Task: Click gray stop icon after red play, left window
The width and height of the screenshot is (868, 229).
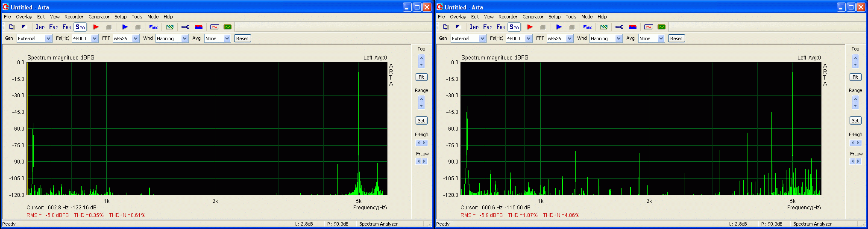Action: pos(109,27)
